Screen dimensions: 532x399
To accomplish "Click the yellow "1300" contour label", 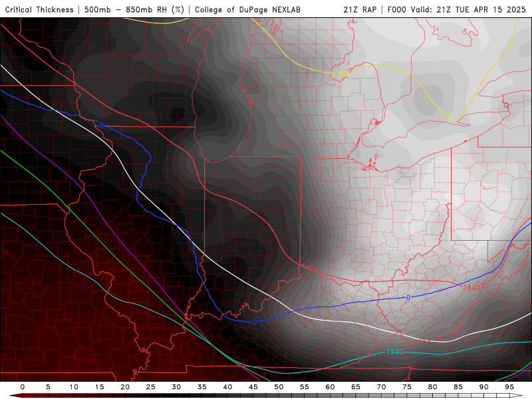I will point(340,74).
